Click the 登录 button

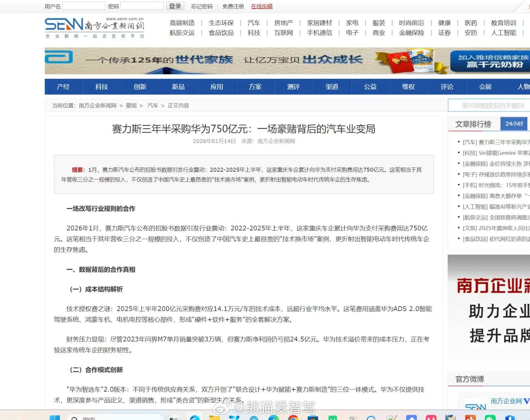(175, 6)
